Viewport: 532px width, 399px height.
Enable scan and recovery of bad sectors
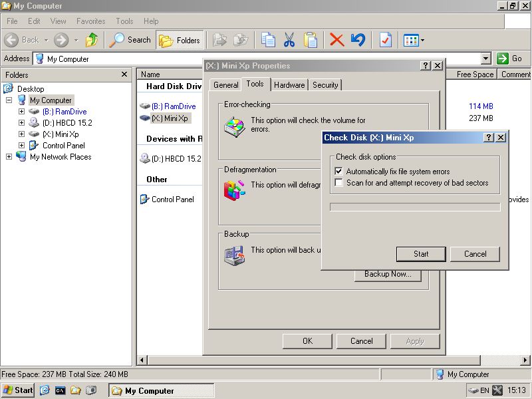click(x=339, y=183)
